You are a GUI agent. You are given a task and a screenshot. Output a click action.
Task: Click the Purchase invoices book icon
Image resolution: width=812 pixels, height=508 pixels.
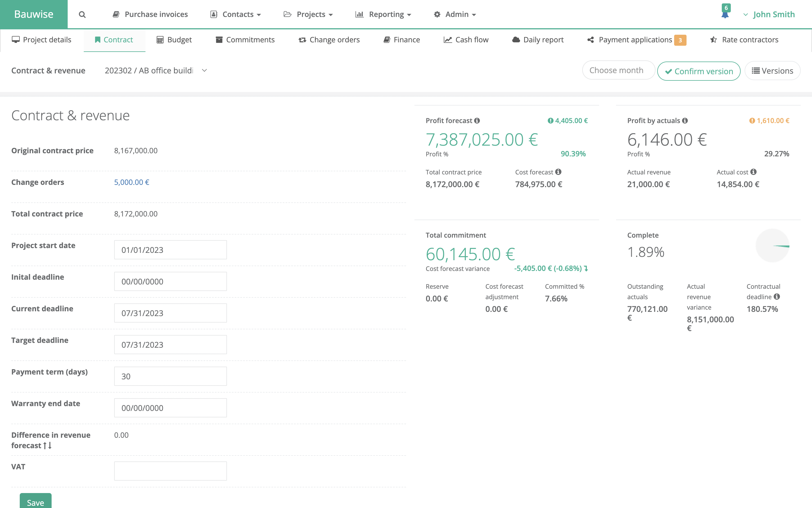click(x=116, y=14)
